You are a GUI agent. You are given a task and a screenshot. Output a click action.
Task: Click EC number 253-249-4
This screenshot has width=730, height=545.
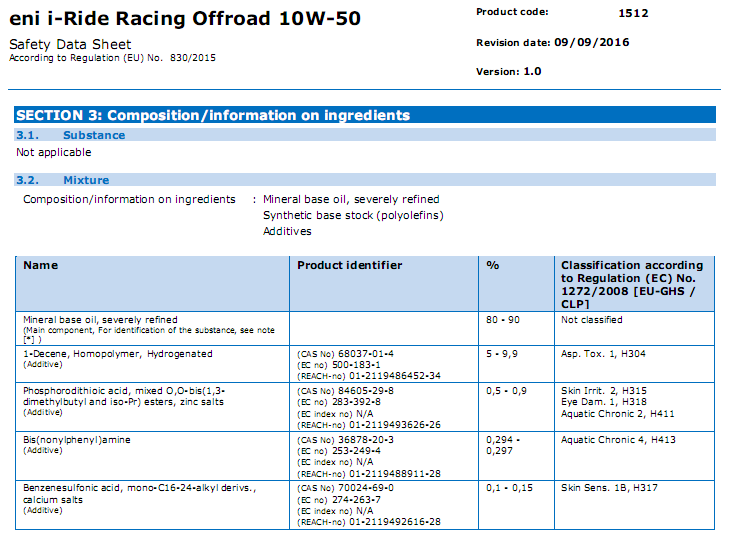point(356,451)
